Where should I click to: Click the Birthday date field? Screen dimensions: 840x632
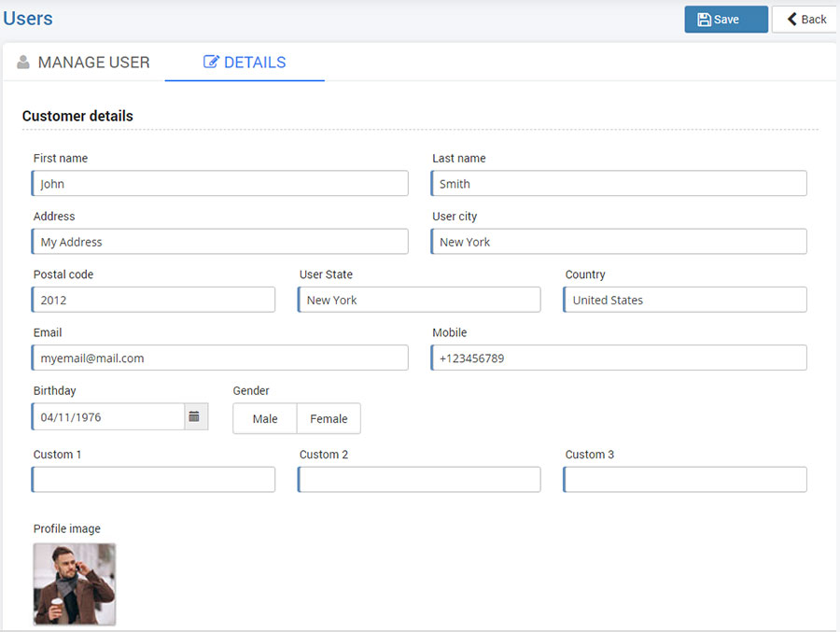tap(108, 416)
